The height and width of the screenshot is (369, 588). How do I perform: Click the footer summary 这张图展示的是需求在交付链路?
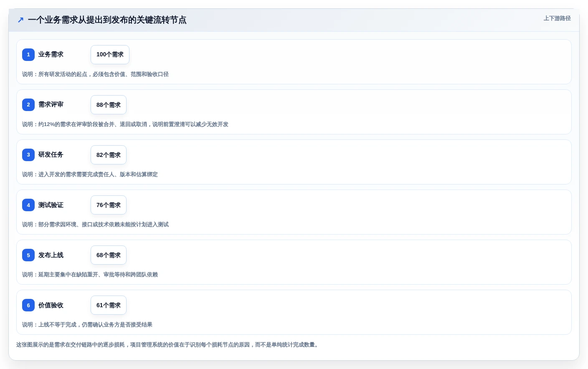[x=168, y=345]
